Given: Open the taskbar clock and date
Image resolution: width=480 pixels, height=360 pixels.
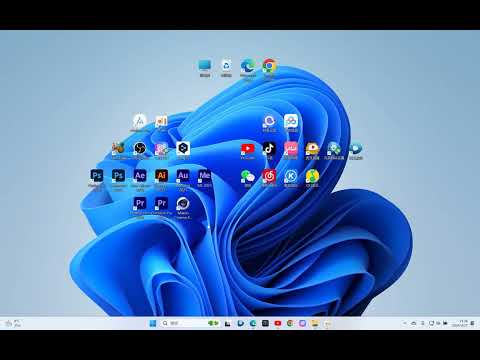Looking at the screenshot, I should tap(461, 323).
